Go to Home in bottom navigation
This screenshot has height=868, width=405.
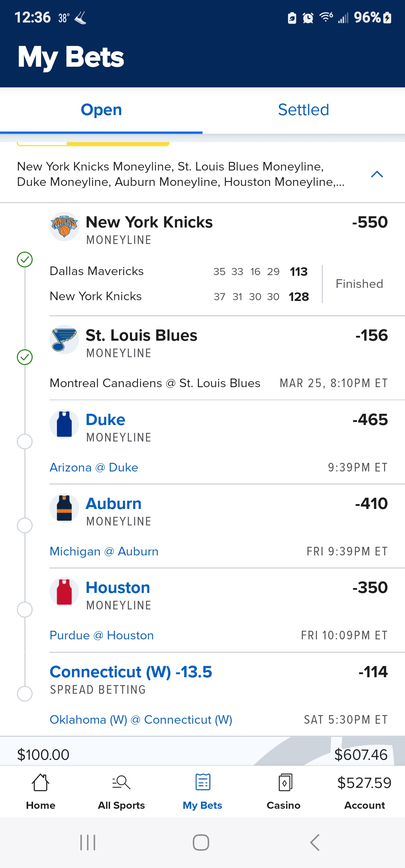(40, 790)
